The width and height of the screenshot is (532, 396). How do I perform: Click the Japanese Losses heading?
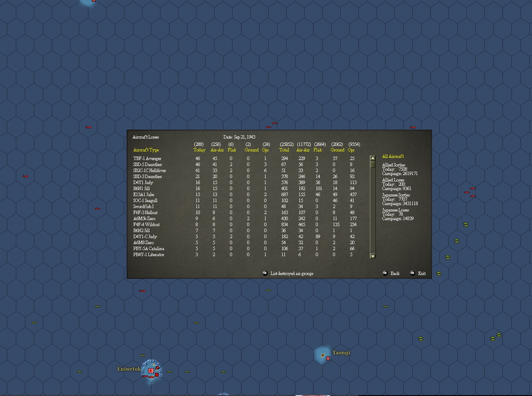(x=396, y=210)
